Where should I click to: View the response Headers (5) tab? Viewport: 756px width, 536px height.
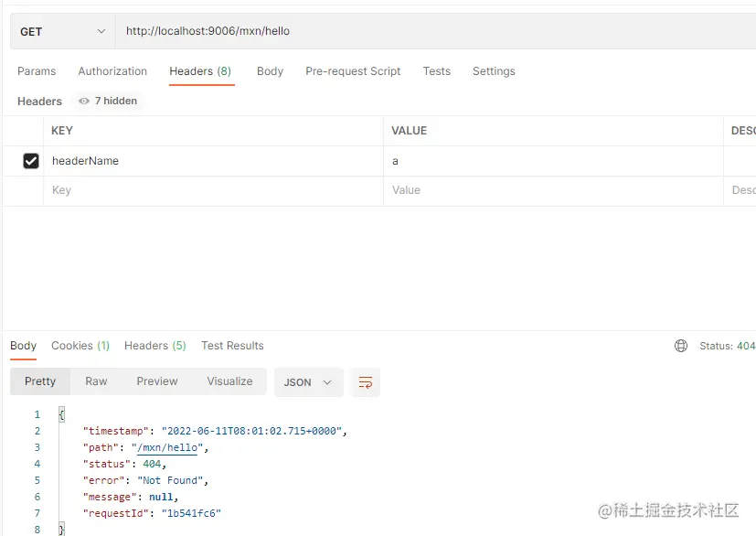pos(154,346)
